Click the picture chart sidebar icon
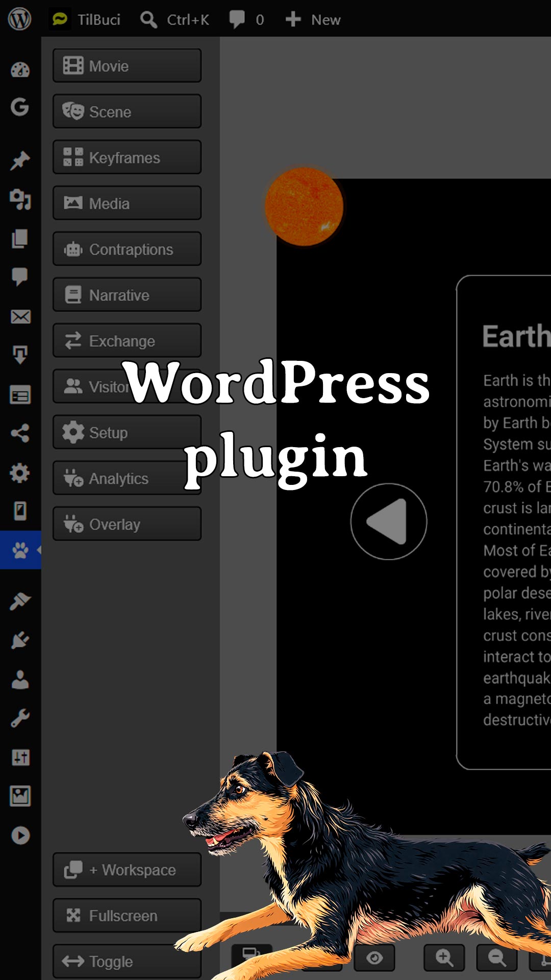The height and width of the screenshot is (980, 551). 20,796
